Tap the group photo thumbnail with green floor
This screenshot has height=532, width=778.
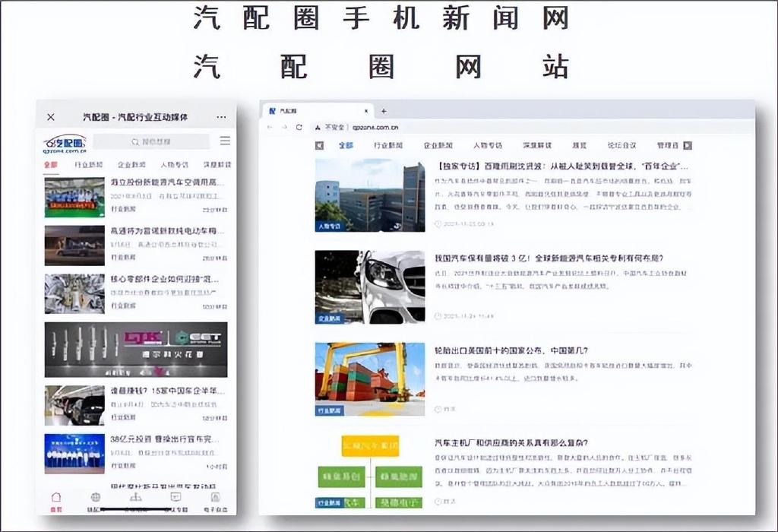point(74,198)
